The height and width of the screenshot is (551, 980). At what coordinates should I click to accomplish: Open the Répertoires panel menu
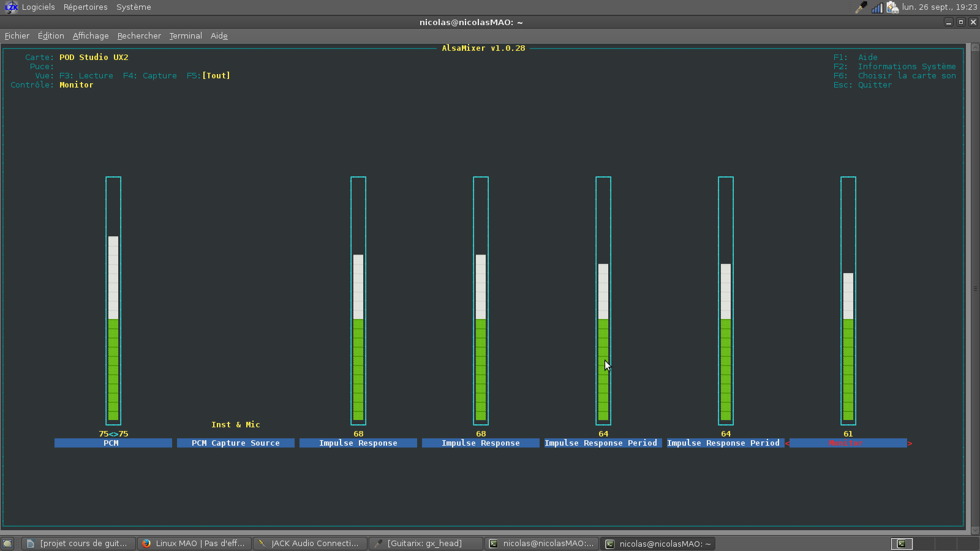click(85, 7)
